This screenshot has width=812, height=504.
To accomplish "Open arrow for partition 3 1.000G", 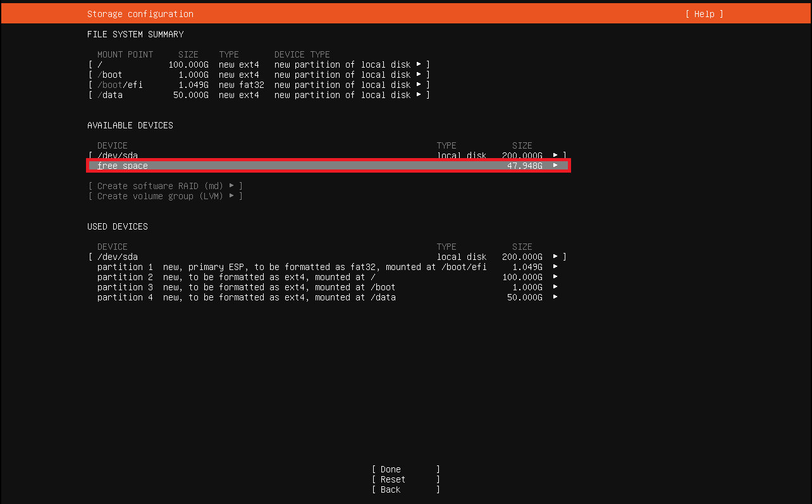I will [555, 287].
